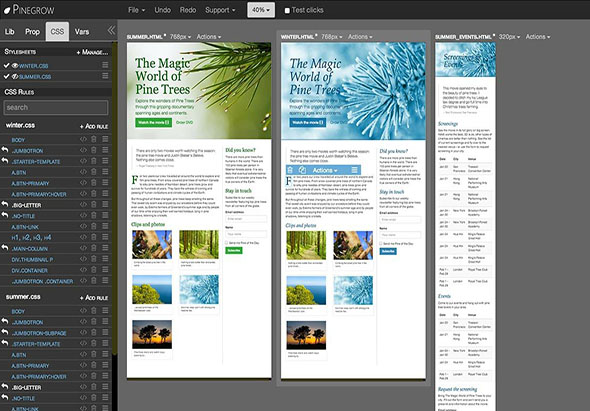Screen dimensions: 590x411
Task: Select the summer.css .BIG-LETTER rule name
Action: tap(26, 388)
